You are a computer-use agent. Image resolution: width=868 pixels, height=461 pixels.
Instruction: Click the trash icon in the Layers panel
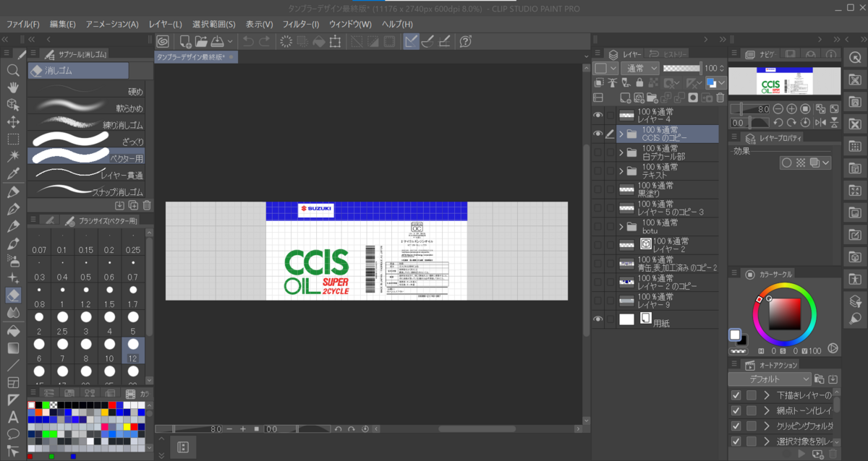[719, 98]
